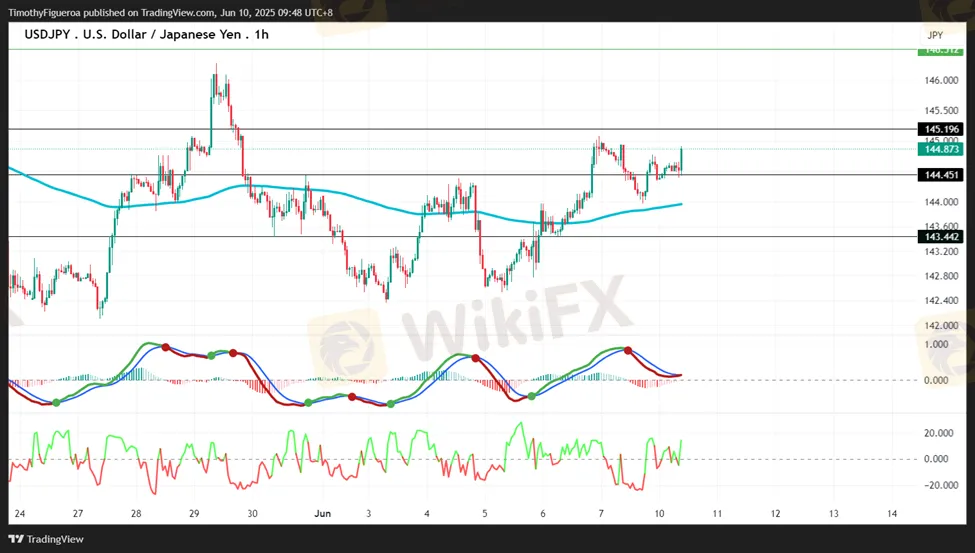Select the black 144.451 price level label
Viewport: 975px width, 553px height.
pyautogui.click(x=941, y=175)
